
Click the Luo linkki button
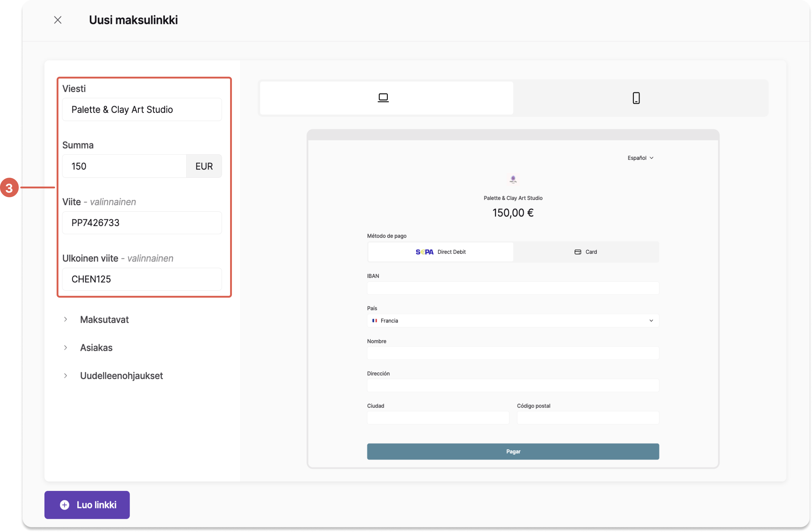pyautogui.click(x=87, y=505)
